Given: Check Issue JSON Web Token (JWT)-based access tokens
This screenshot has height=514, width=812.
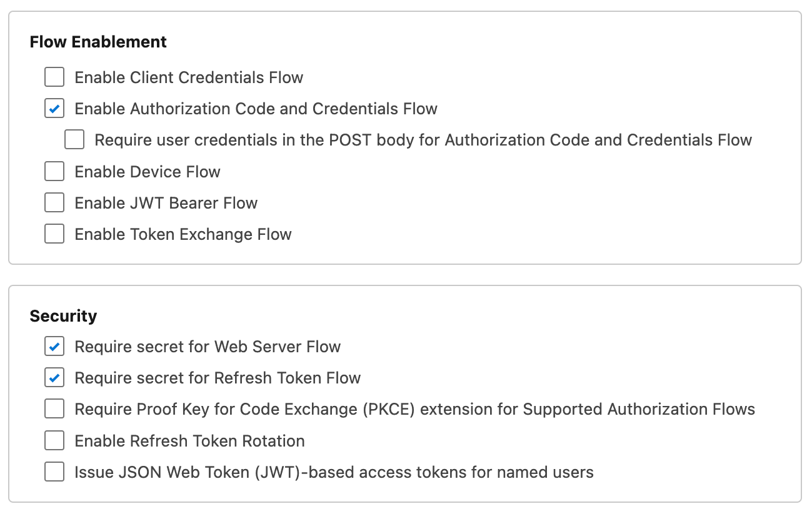Looking at the screenshot, I should [x=54, y=472].
